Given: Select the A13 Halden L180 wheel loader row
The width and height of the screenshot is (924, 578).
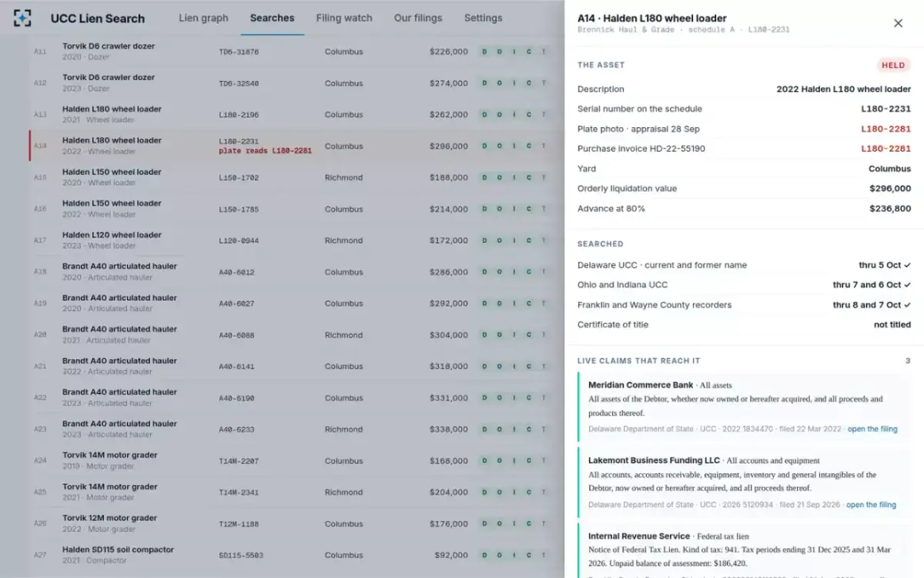Looking at the screenshot, I should pos(296,115).
